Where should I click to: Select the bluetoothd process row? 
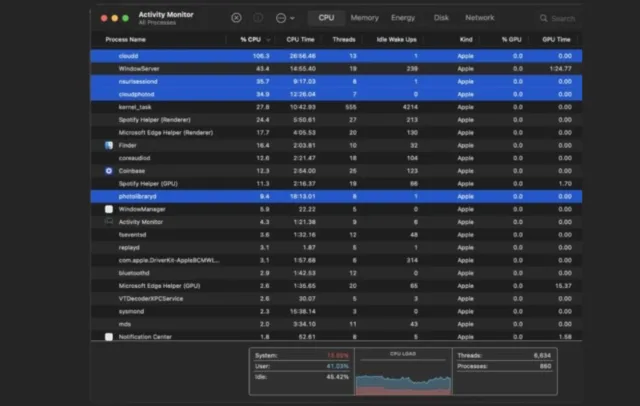click(336, 273)
